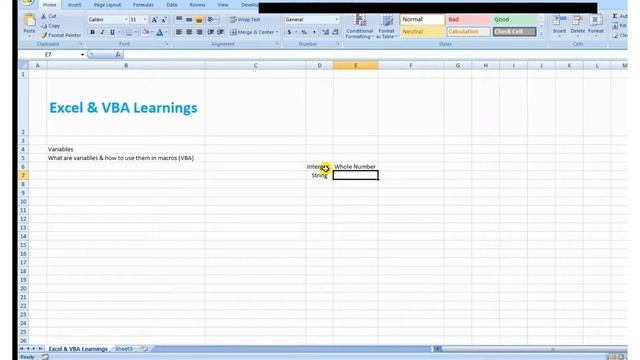Open Format as Table gallery
The image size is (640, 360).
[x=387, y=27]
